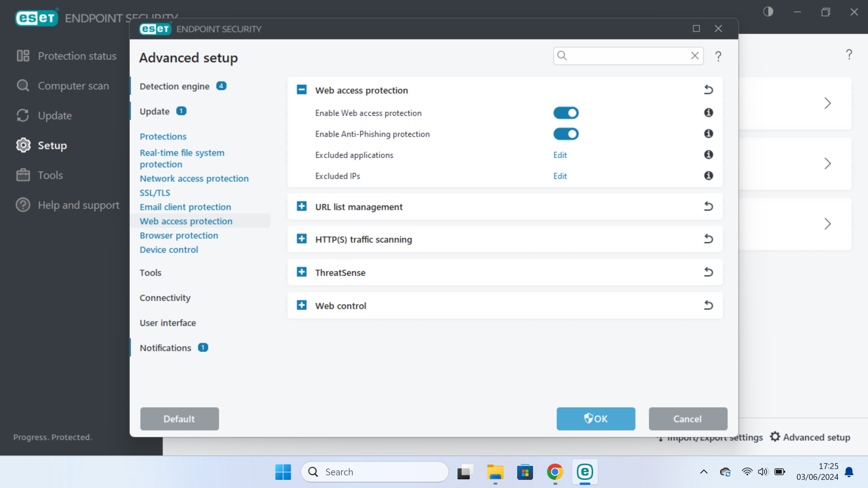868x488 pixels.
Task: Open Google Chrome from taskbar
Action: point(555,472)
